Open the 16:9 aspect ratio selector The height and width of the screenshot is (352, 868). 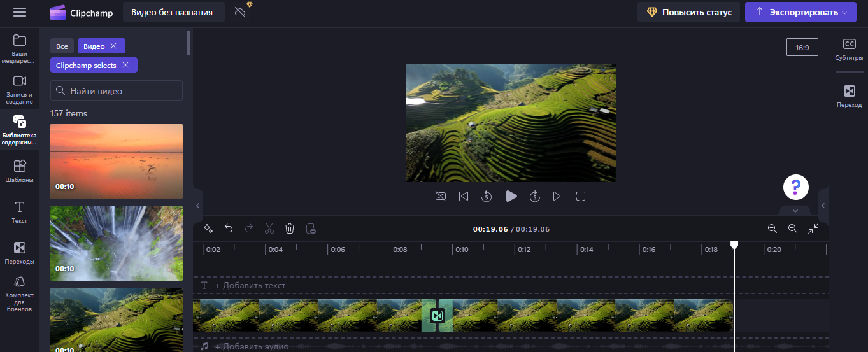click(802, 47)
